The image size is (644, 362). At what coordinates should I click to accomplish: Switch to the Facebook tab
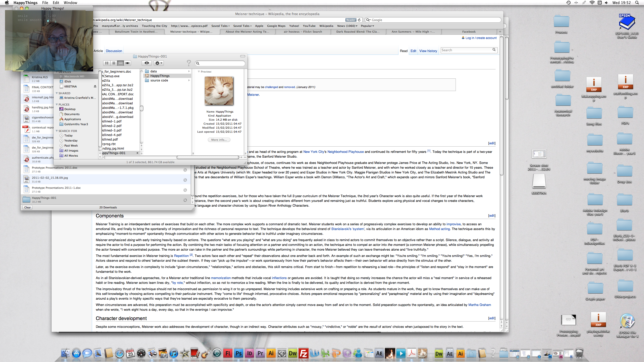pos(469,32)
